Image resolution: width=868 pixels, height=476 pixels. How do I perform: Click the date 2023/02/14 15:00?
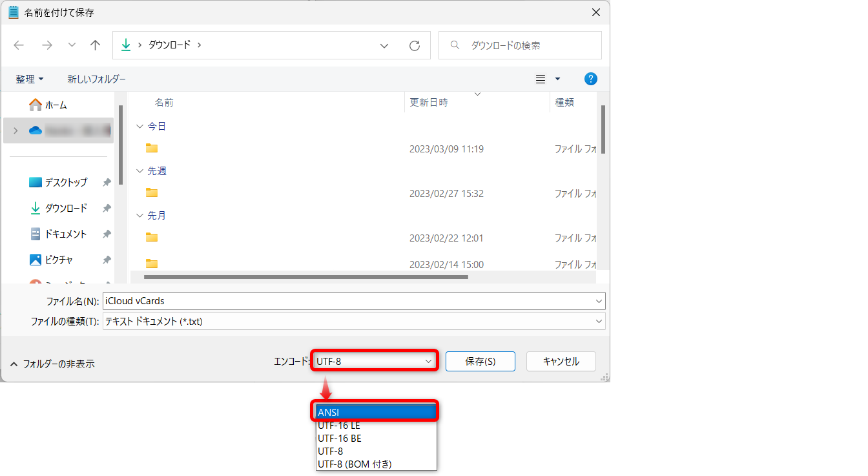coord(446,265)
